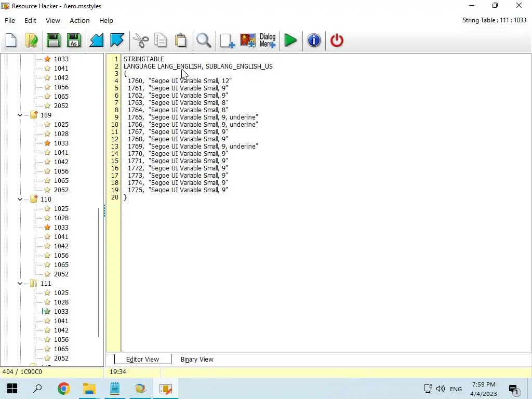Click the green star icon beside 1033 in folder 111

pos(47,312)
